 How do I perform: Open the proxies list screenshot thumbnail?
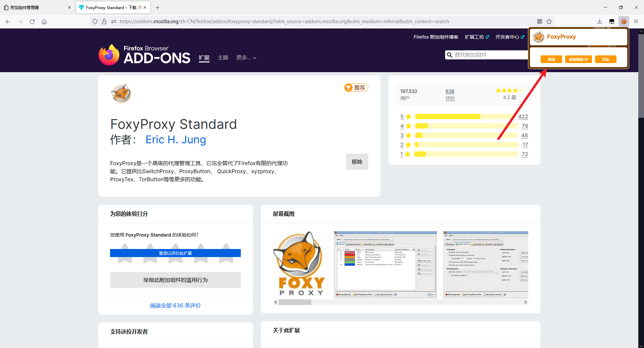(x=385, y=264)
